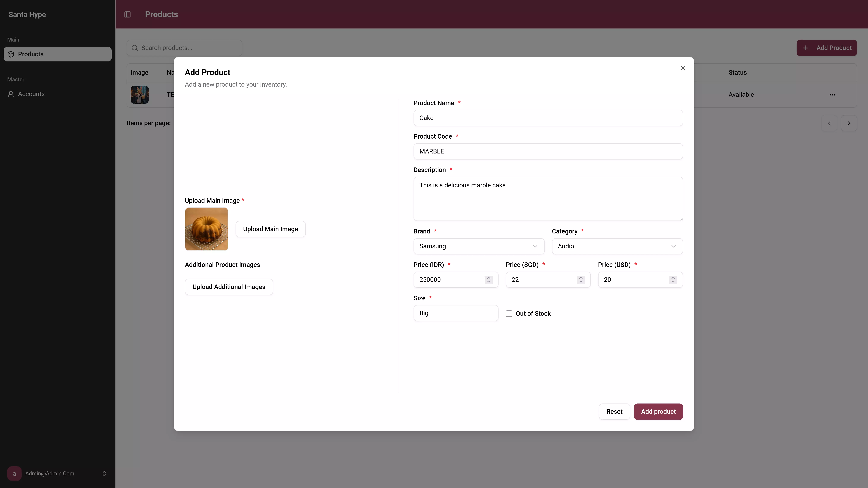Focus the Product Code field
Image resolution: width=868 pixels, height=488 pixels.
point(548,151)
